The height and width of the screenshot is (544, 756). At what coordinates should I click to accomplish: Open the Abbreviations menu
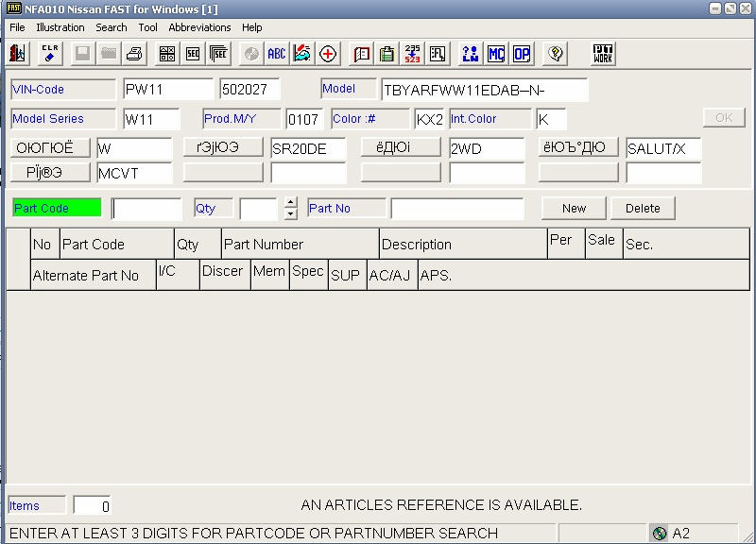point(199,27)
